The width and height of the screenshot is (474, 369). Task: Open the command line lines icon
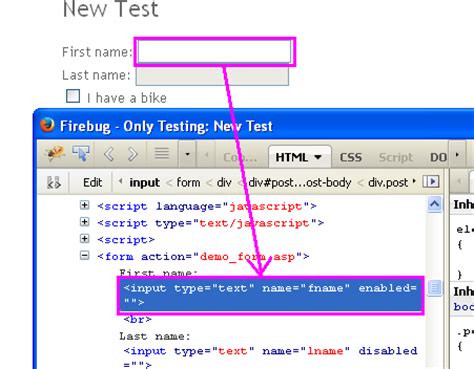pyautogui.click(x=162, y=153)
